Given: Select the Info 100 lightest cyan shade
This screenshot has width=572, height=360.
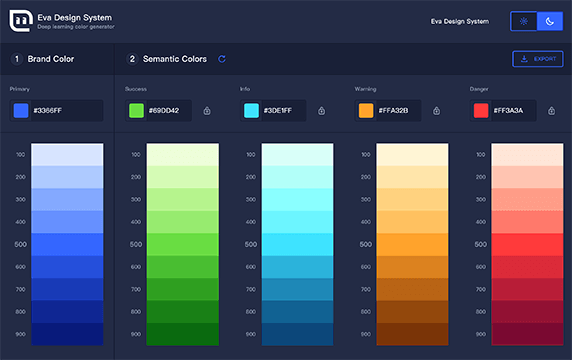Looking at the screenshot, I should point(297,155).
